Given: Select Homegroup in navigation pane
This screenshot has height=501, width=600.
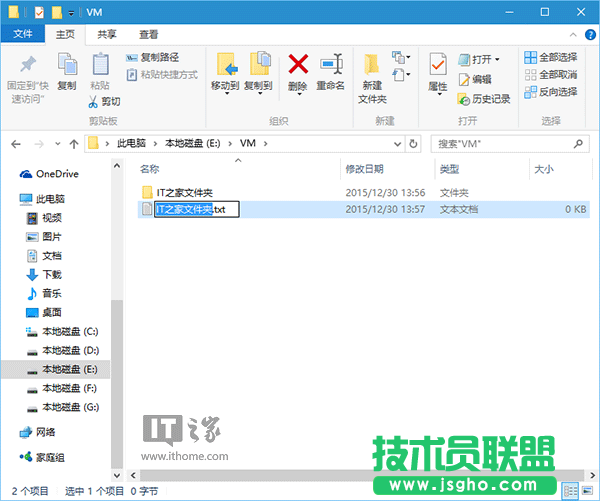Looking at the screenshot, I should [42, 457].
